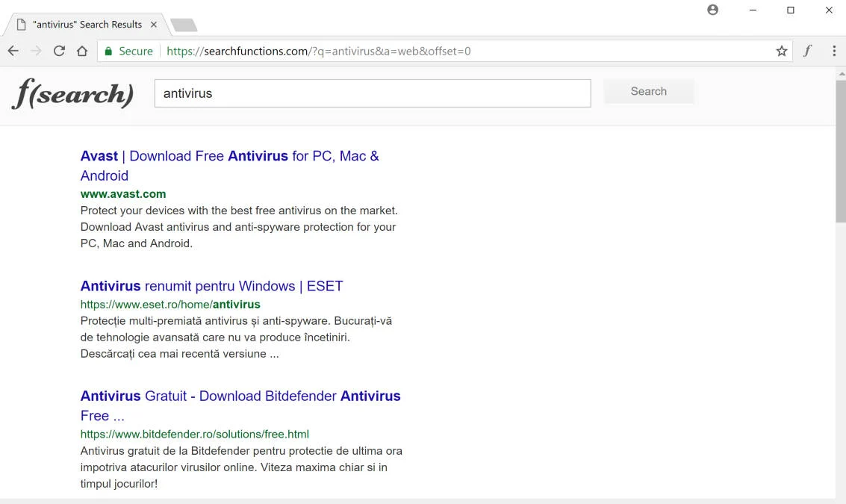The image size is (846, 504).
Task: Open the Chrome user profile icon
Action: point(713,10)
